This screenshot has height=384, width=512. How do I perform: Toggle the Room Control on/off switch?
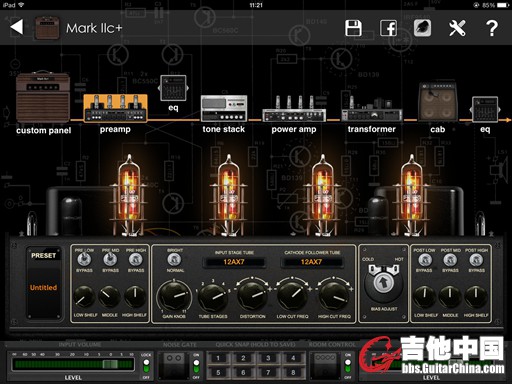348,366
